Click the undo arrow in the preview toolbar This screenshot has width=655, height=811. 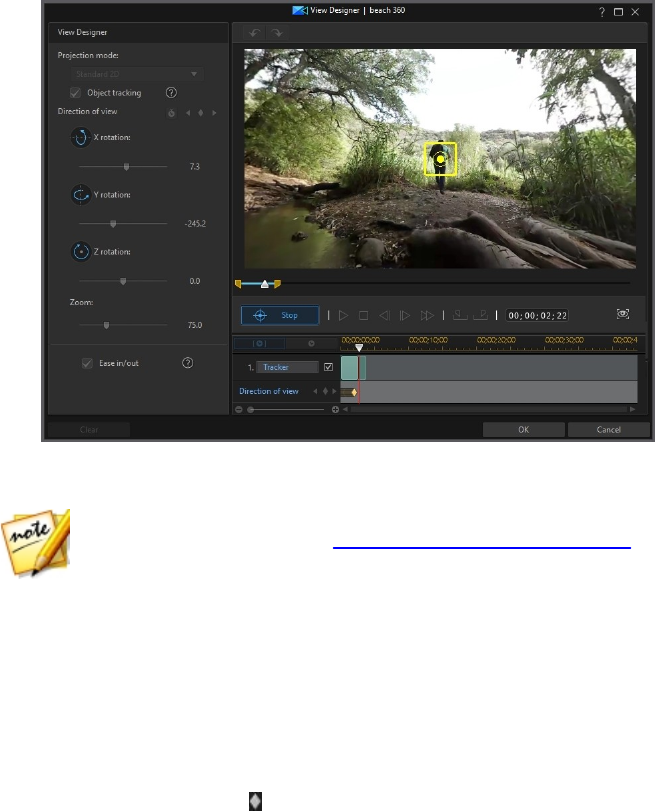click(254, 33)
